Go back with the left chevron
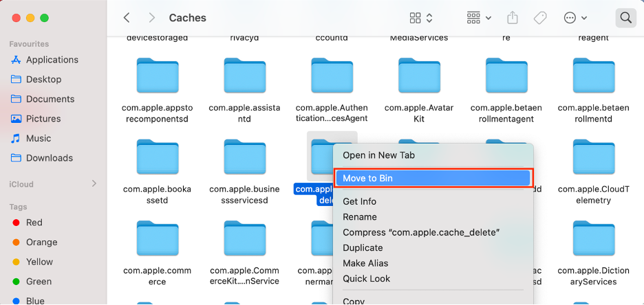Image resolution: width=644 pixels, height=305 pixels. (x=127, y=18)
